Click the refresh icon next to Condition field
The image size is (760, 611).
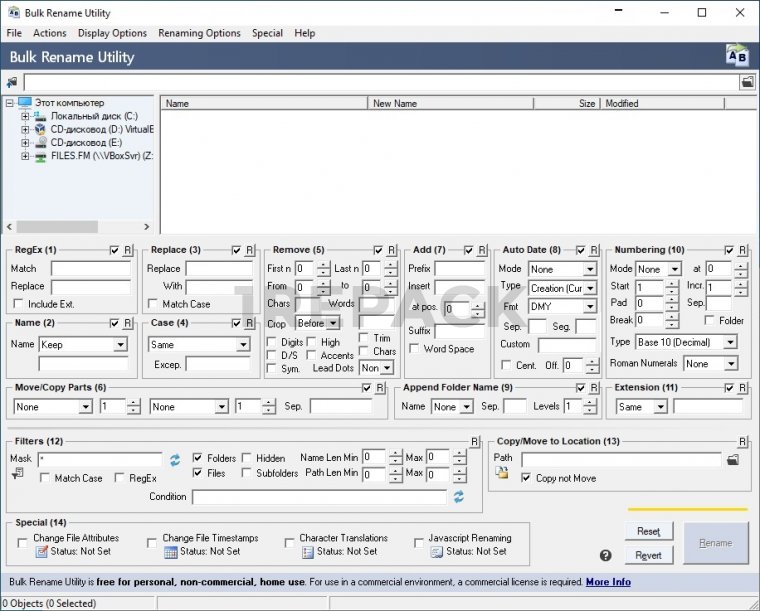coord(459,497)
